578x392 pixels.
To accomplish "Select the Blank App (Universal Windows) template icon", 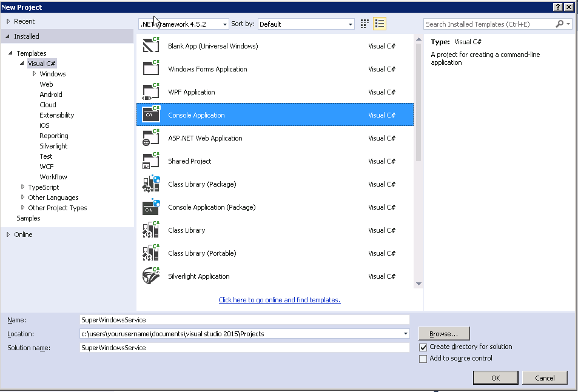I will click(151, 45).
